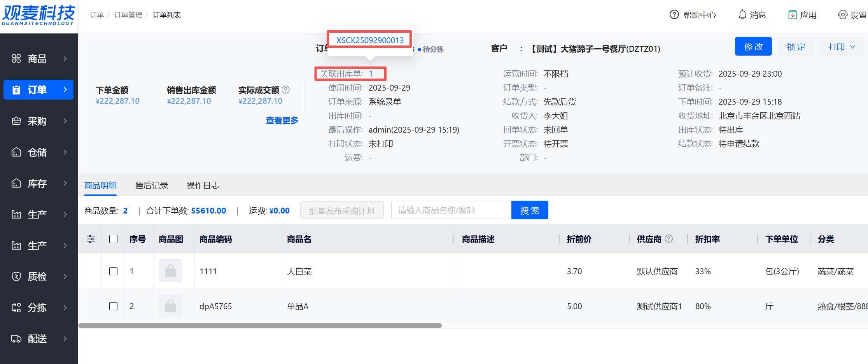This screenshot has width=868, height=364.
Task: Click the 搜索 button
Action: click(530, 210)
